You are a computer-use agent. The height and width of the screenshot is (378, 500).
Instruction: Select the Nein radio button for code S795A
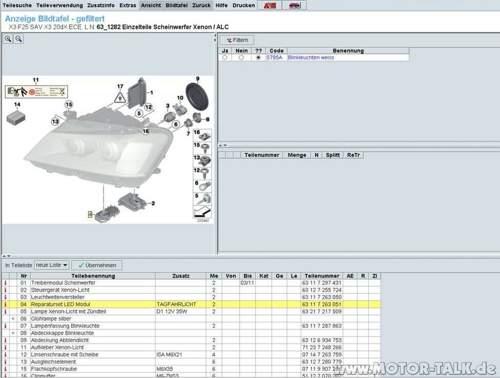coord(241,57)
